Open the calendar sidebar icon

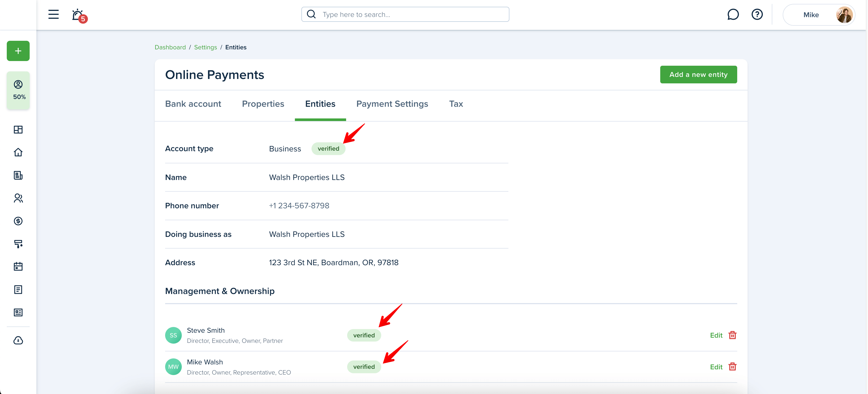pos(18,266)
